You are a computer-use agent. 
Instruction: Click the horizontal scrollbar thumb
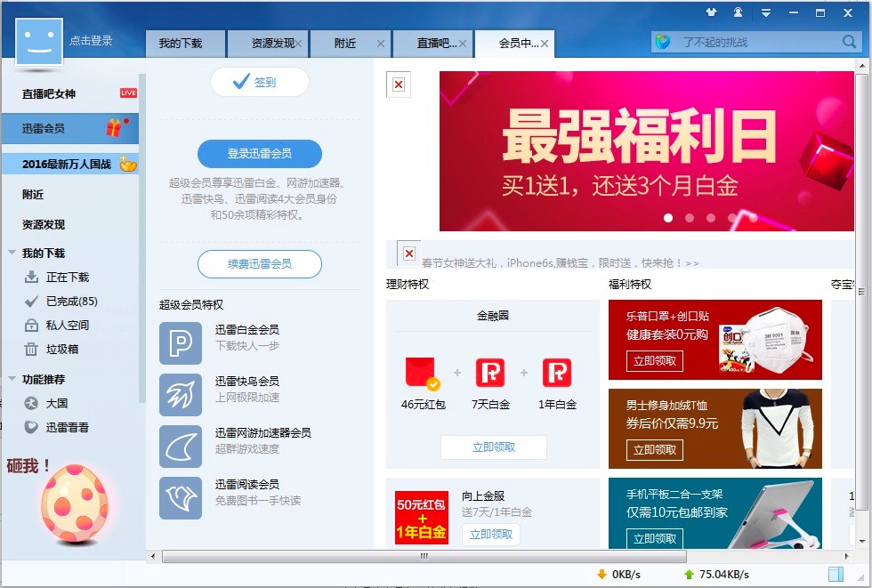point(424,556)
